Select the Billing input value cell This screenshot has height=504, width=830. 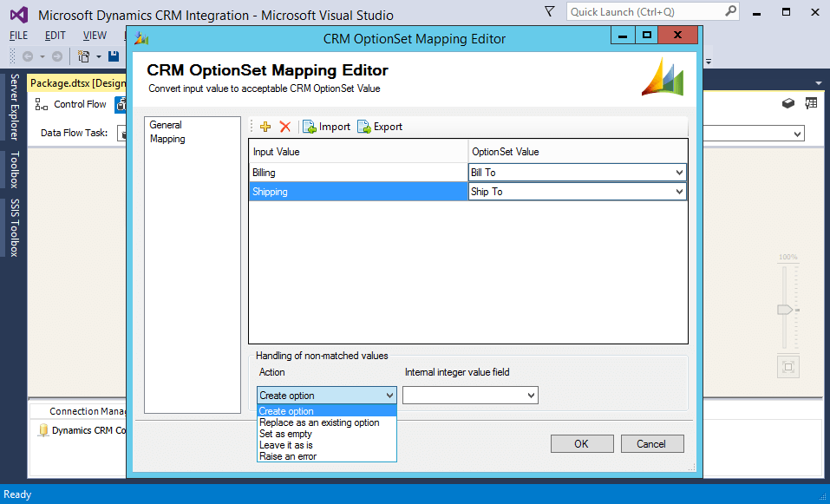(x=358, y=173)
